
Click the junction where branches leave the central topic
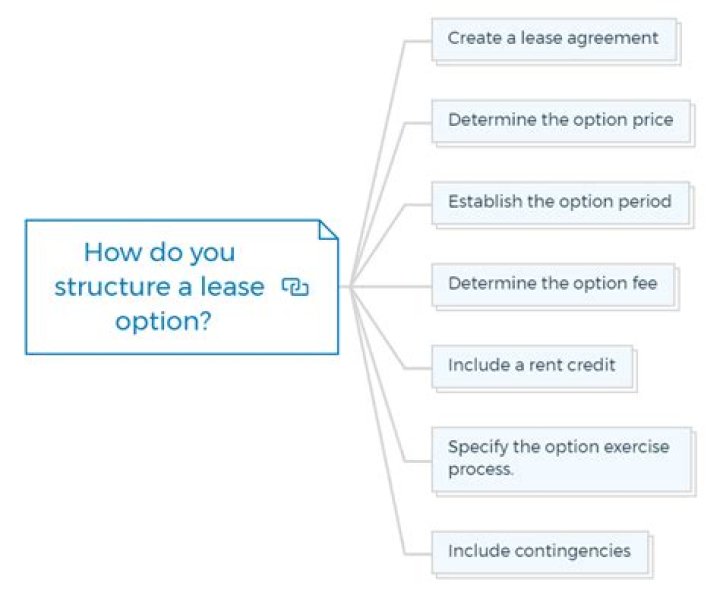pyautogui.click(x=349, y=287)
